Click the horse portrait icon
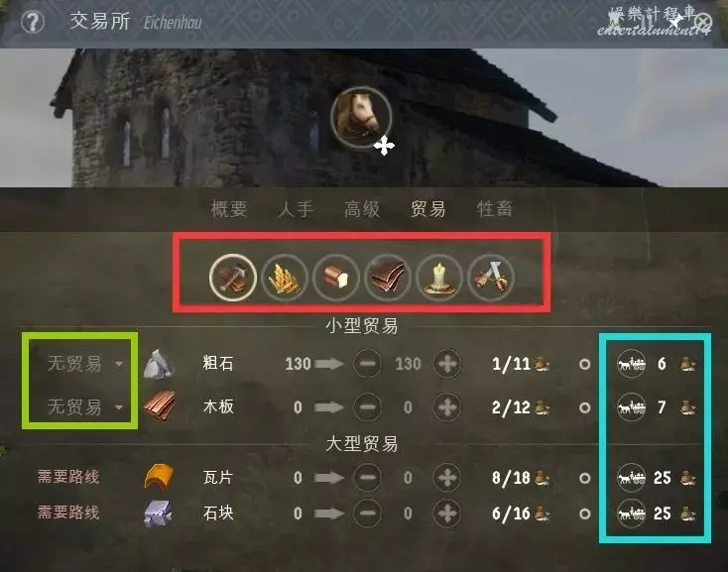 click(361, 117)
